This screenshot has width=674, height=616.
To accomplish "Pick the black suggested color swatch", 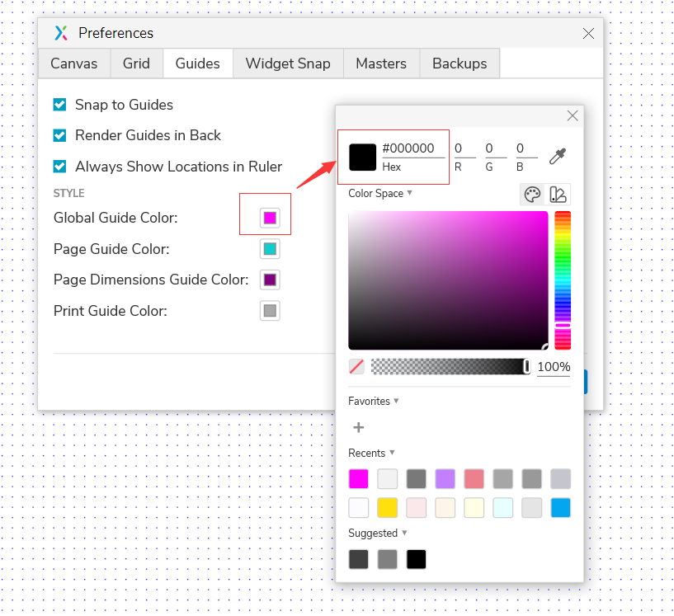I will (417, 559).
